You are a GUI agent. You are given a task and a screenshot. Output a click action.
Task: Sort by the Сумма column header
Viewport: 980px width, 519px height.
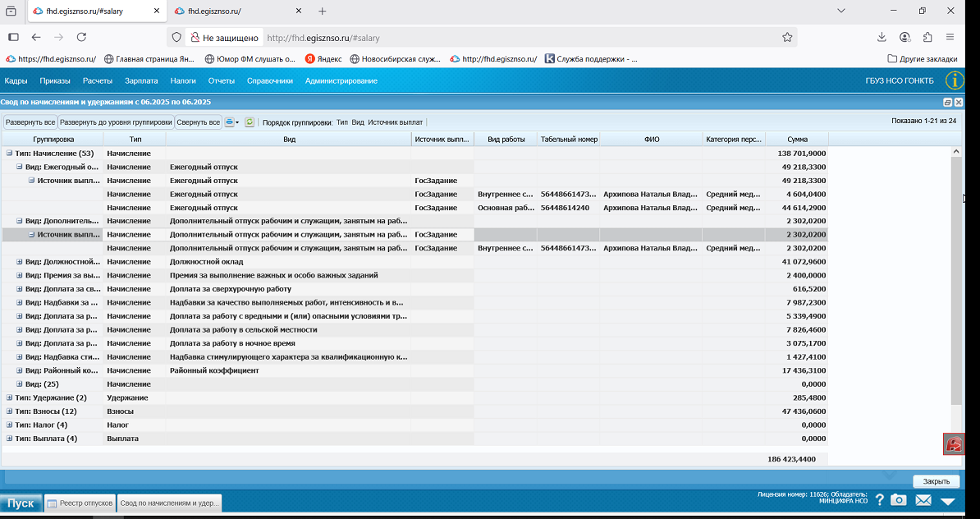pyautogui.click(x=797, y=140)
